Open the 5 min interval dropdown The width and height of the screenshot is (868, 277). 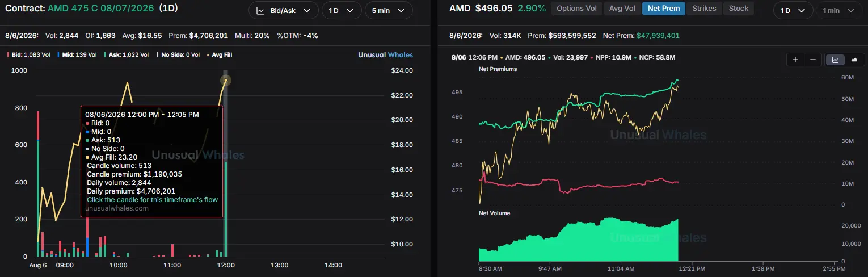click(x=389, y=10)
